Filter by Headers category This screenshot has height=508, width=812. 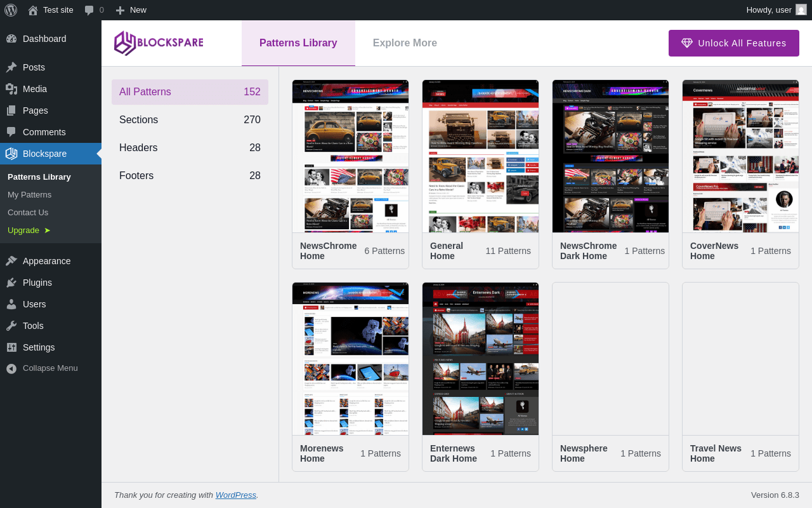tap(190, 148)
